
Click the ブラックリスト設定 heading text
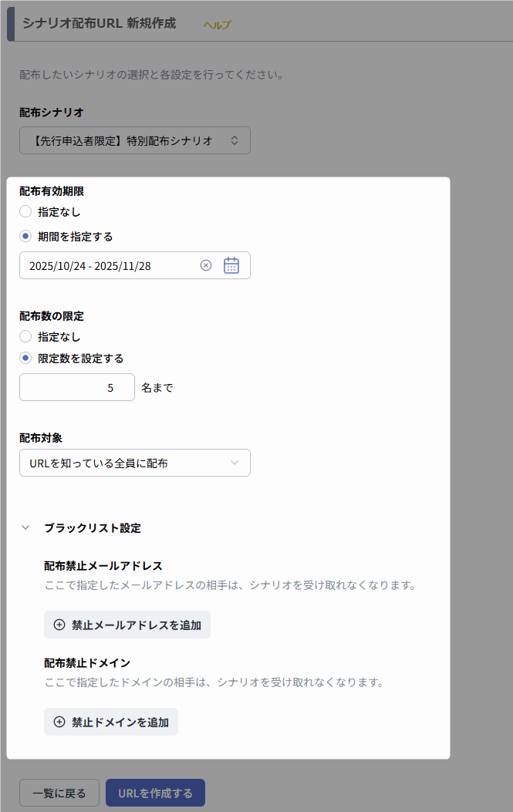pos(93,528)
